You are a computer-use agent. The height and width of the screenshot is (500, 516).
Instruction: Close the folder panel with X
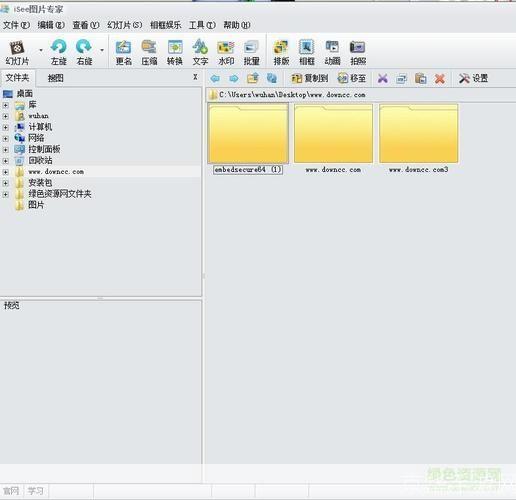pyautogui.click(x=195, y=77)
